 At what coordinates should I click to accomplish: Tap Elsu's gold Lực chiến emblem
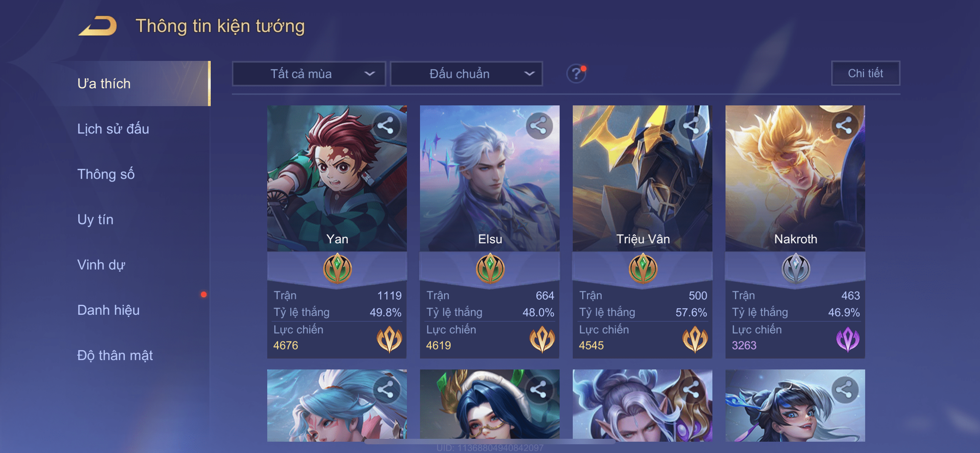542,338
